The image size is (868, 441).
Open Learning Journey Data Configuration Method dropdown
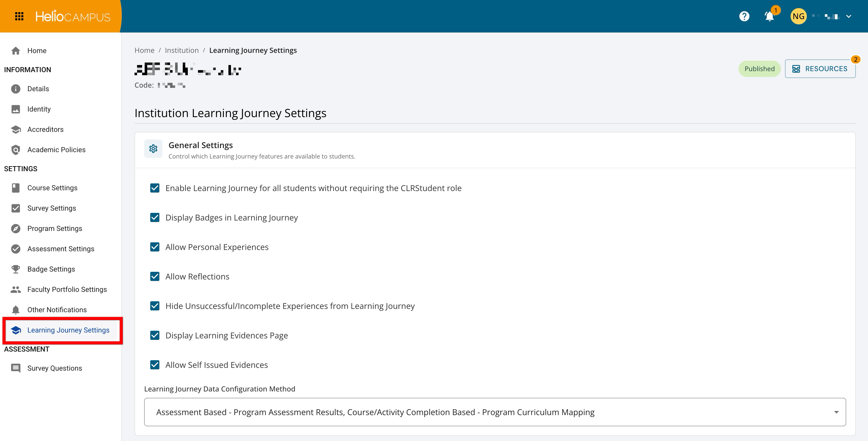tap(495, 412)
